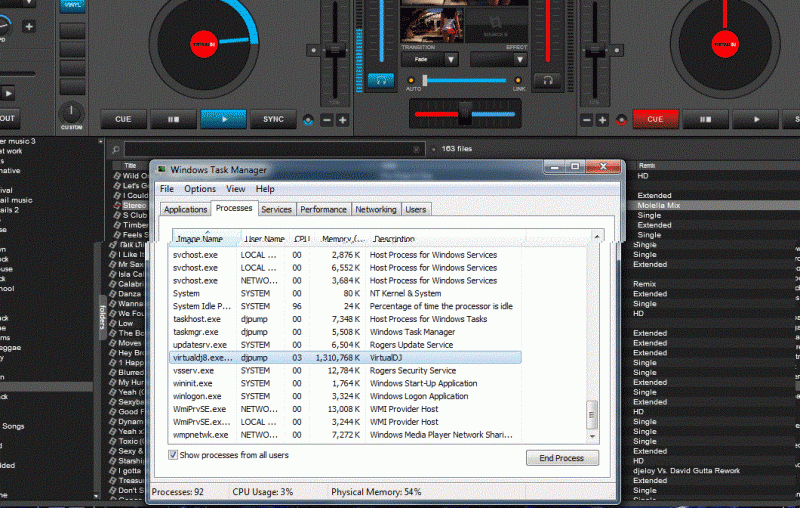Click the music icon beside Toxic track

pos(113,441)
